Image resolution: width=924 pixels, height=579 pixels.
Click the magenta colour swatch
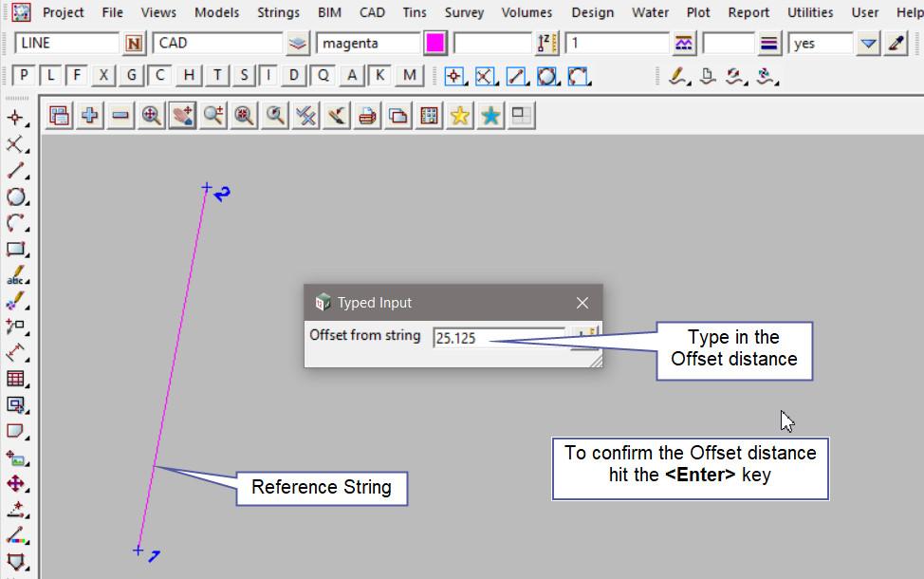[435, 44]
